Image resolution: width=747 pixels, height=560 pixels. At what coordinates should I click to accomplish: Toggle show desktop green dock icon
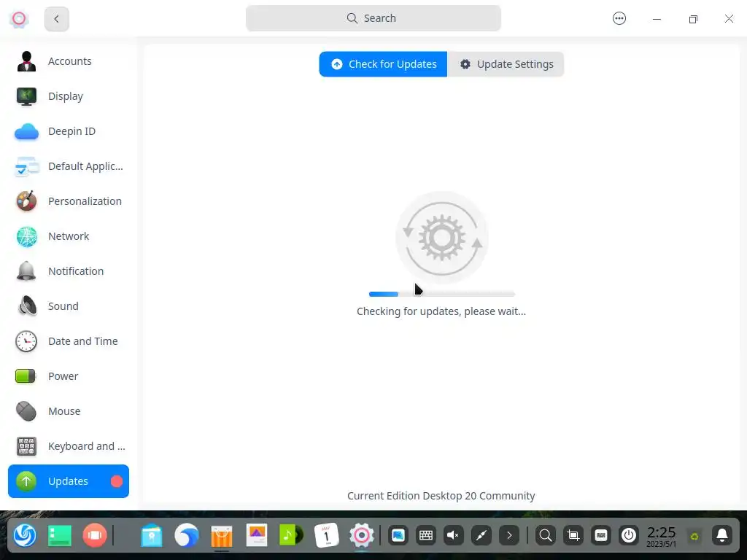pos(60,535)
